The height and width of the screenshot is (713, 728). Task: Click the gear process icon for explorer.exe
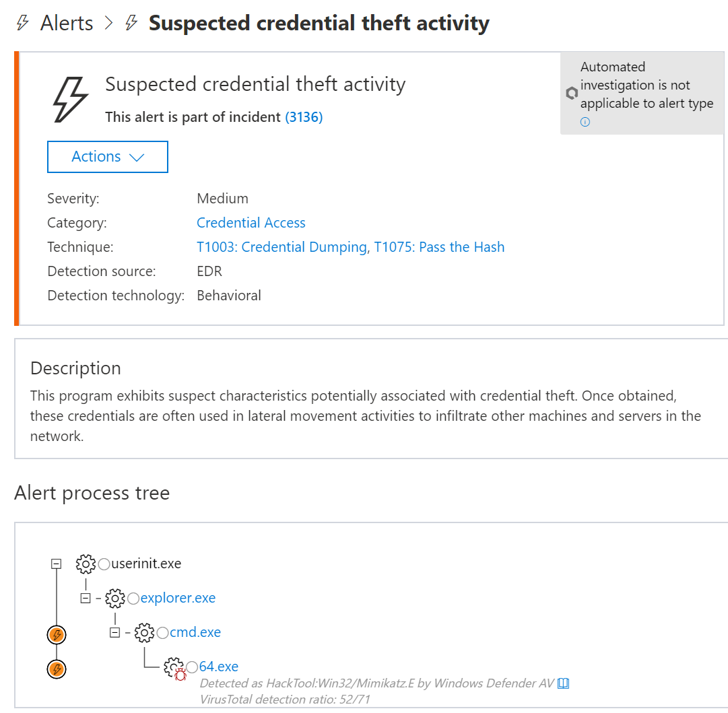click(x=116, y=598)
